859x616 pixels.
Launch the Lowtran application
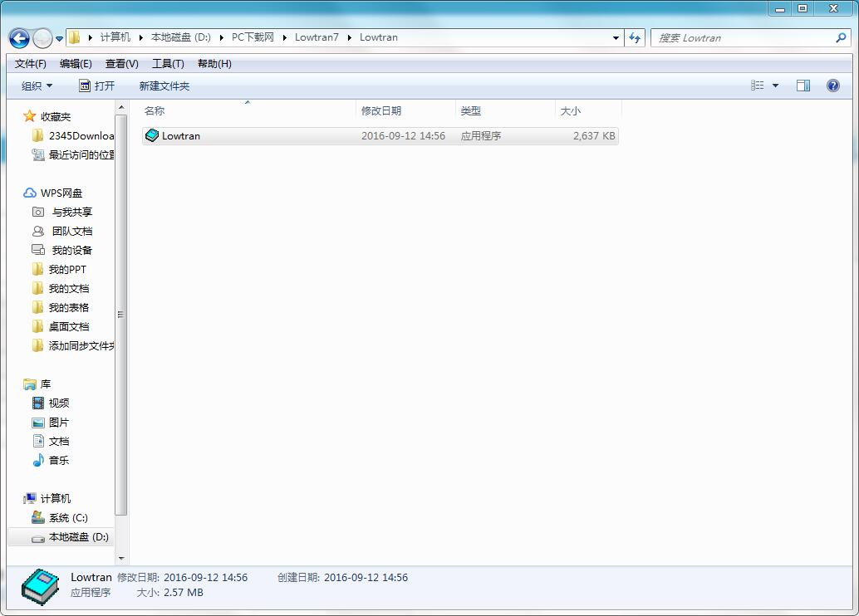(x=181, y=135)
